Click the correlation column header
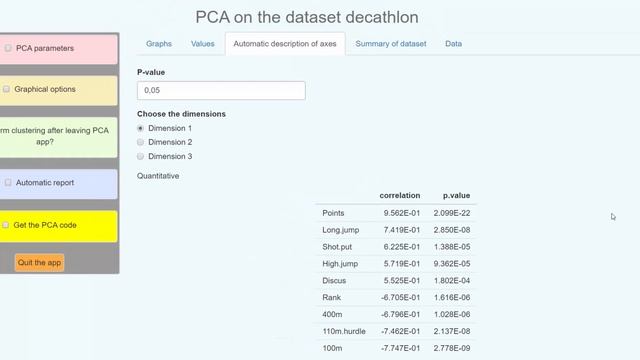This screenshot has width=640, height=360. pos(400,196)
